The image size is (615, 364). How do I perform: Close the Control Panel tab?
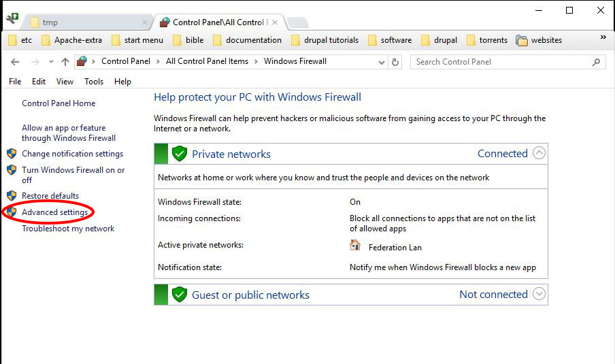tap(275, 22)
